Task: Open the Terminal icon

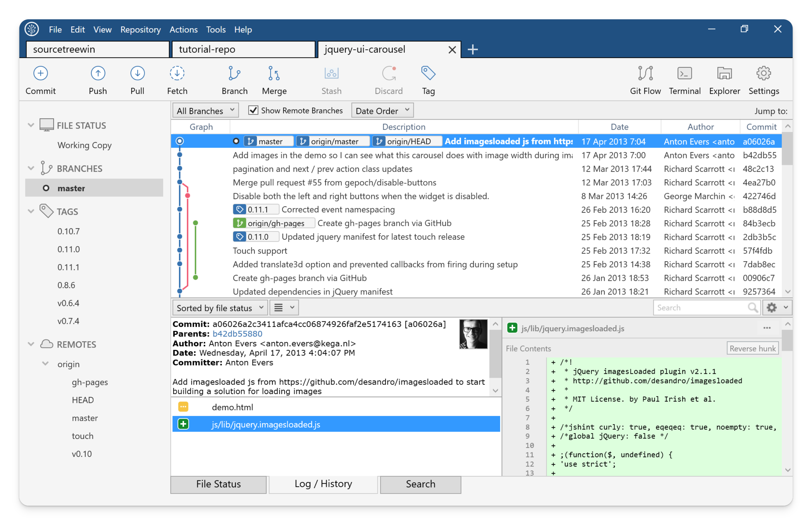Action: coord(684,79)
